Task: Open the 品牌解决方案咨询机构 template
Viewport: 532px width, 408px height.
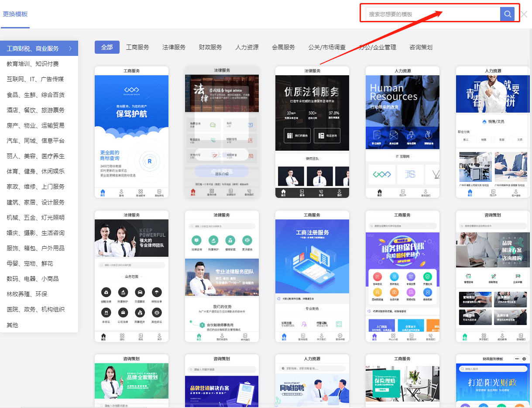Action: point(493,276)
